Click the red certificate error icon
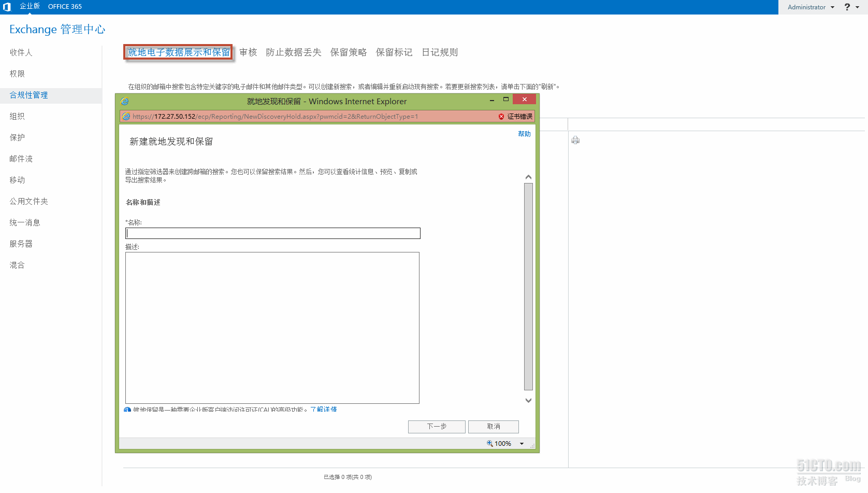The image size is (868, 493). pos(501,117)
